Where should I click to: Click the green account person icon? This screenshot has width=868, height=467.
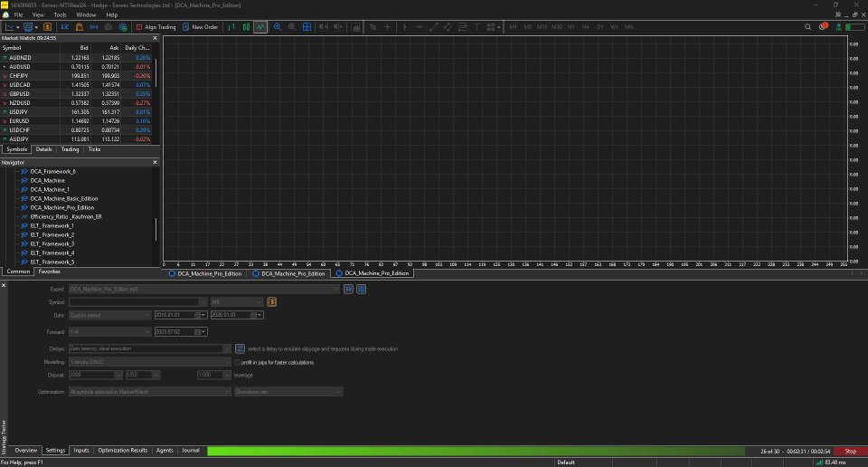point(839,26)
